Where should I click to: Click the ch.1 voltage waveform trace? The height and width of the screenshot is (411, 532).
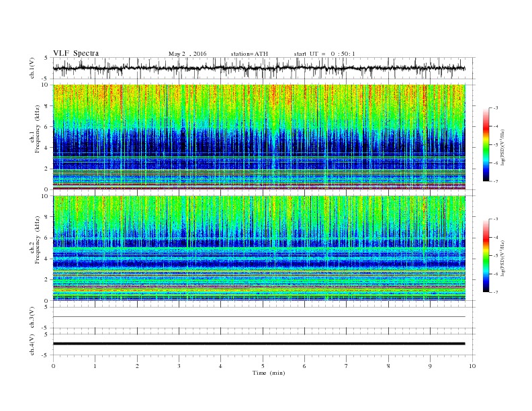point(259,68)
